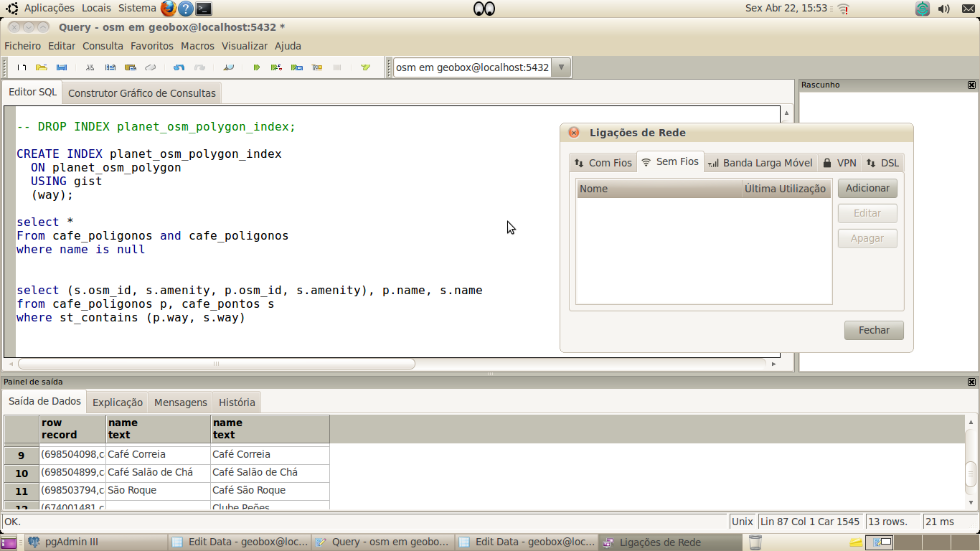Open the Sistema menu
The image size is (980, 551).
tap(138, 9)
